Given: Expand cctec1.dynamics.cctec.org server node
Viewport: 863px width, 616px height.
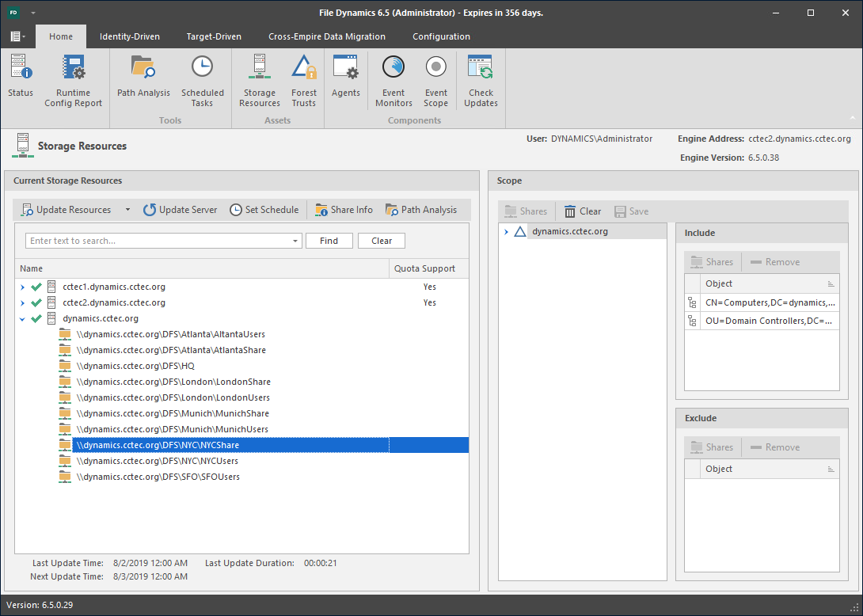Looking at the screenshot, I should click(23, 287).
